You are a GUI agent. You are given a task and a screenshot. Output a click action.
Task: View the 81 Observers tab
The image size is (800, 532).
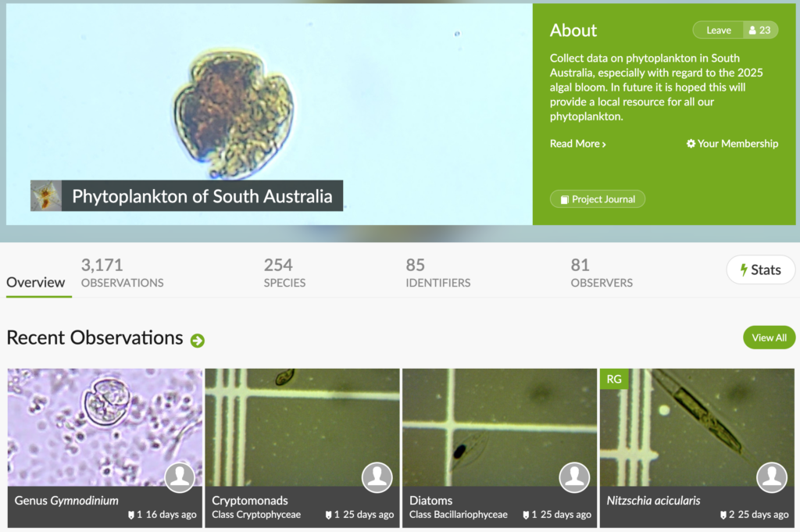602,273
